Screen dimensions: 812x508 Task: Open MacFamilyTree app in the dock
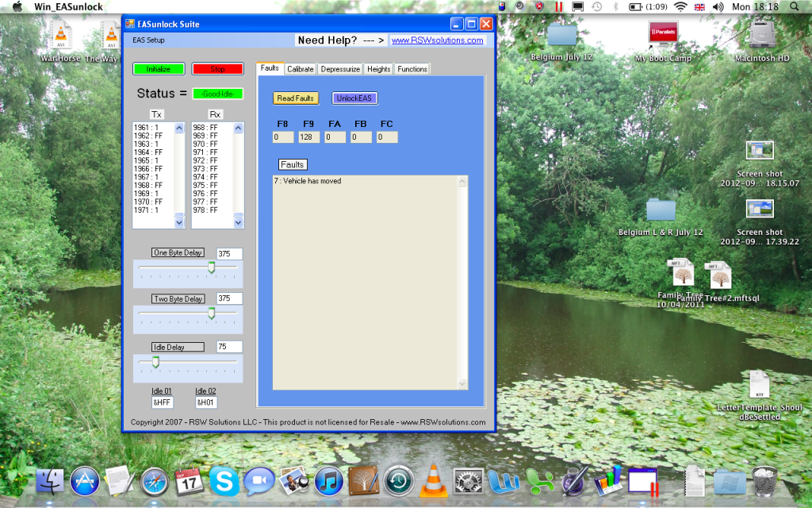pos(363,481)
